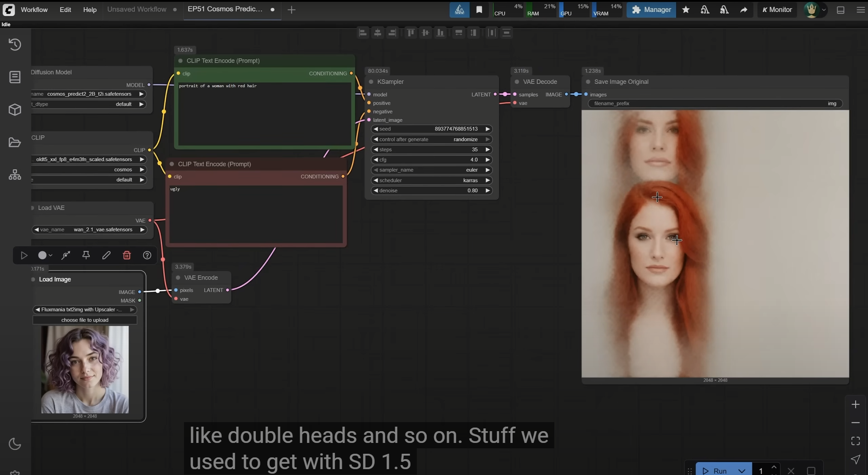Click choose file to upload button
This screenshot has width=868, height=475.
point(85,320)
